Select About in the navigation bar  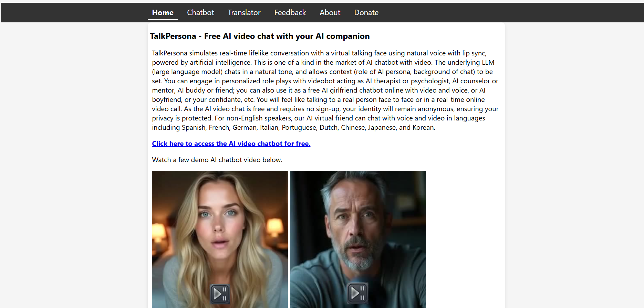pos(330,12)
